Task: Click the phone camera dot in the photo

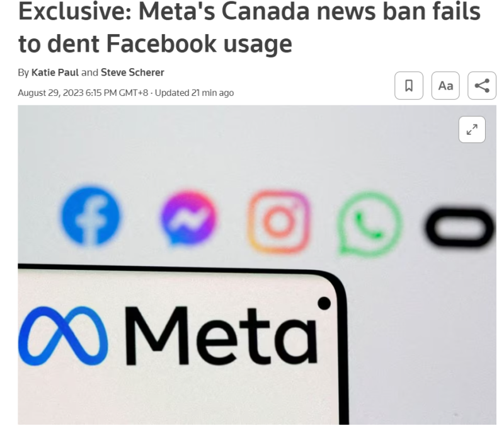Action: (324, 304)
